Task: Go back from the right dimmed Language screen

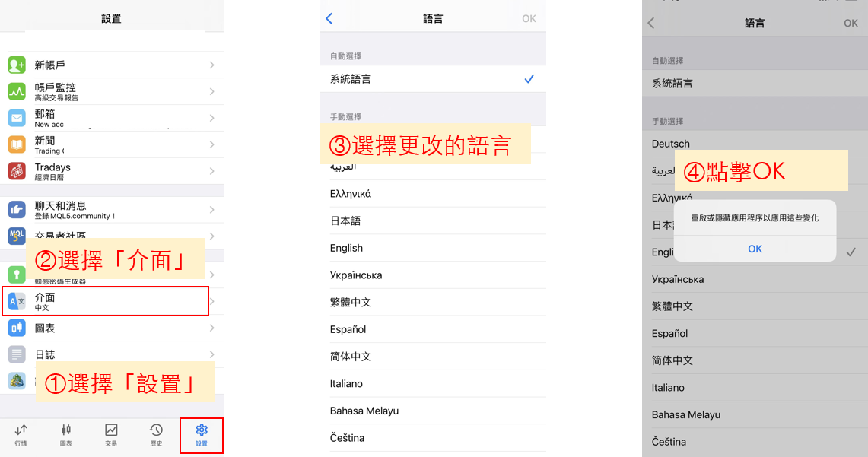Action: [651, 24]
